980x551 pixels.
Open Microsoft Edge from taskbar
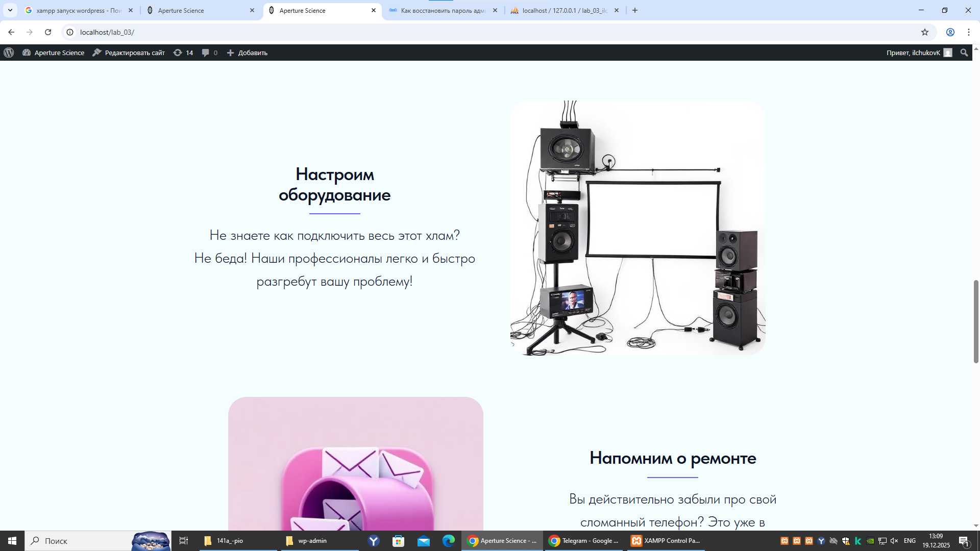click(x=448, y=541)
